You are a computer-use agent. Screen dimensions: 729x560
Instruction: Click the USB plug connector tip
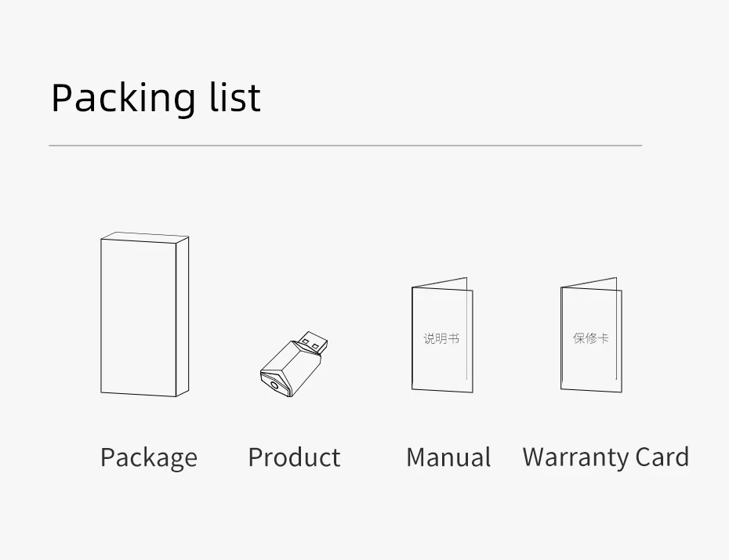tap(313, 343)
